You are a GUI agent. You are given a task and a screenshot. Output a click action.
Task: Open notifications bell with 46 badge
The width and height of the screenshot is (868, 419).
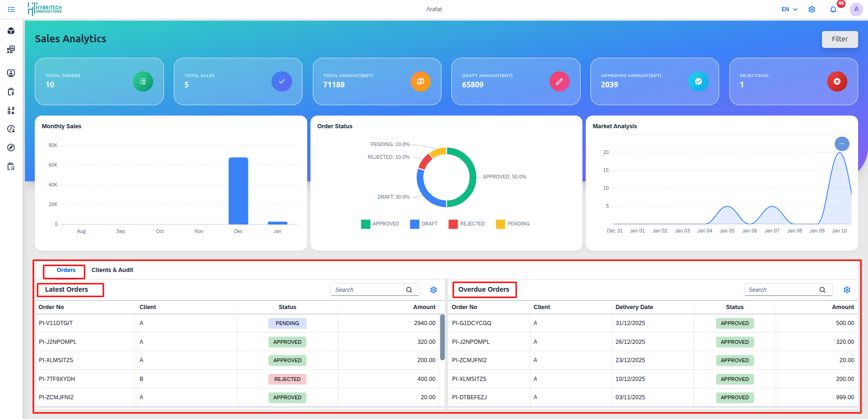point(833,9)
